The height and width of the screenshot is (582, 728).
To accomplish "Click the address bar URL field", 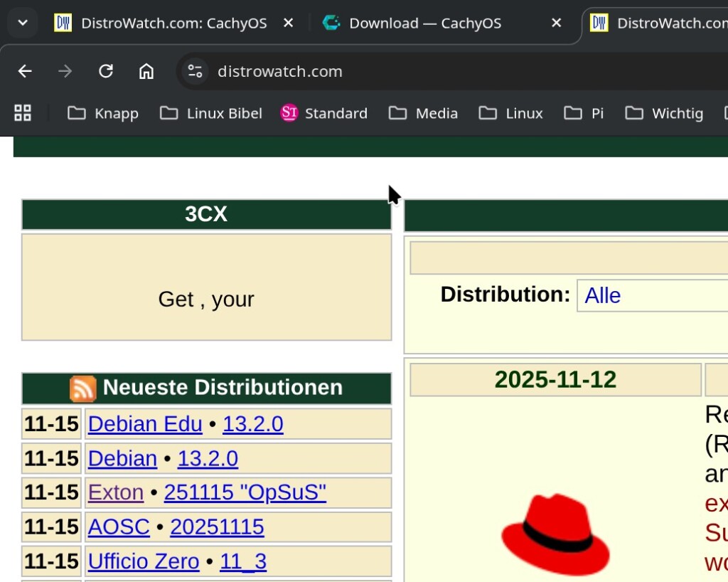I will click(427, 71).
